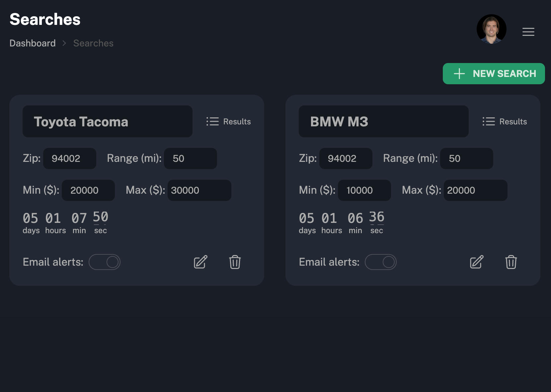Click the Toyota Tacoma range field
Viewport: 551px width, 392px height.
(190, 159)
